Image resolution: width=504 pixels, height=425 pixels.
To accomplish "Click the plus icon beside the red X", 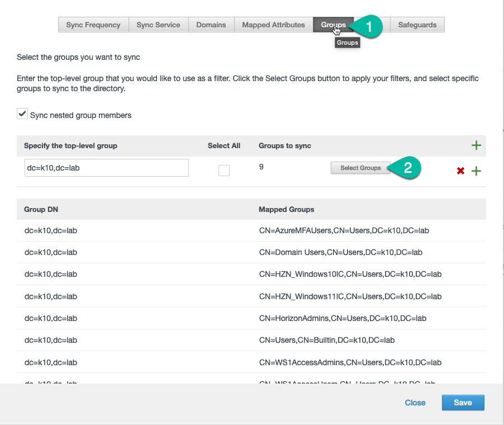I will (x=476, y=171).
